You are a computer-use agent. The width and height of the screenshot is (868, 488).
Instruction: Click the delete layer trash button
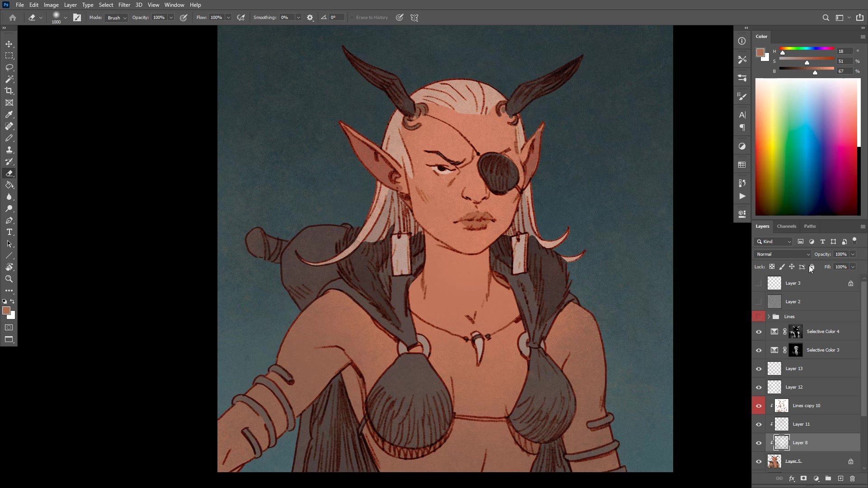[x=853, y=478]
